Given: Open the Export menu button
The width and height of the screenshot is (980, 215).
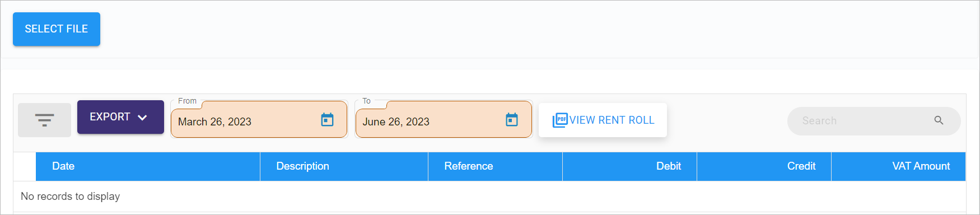Looking at the screenshot, I should [x=120, y=117].
